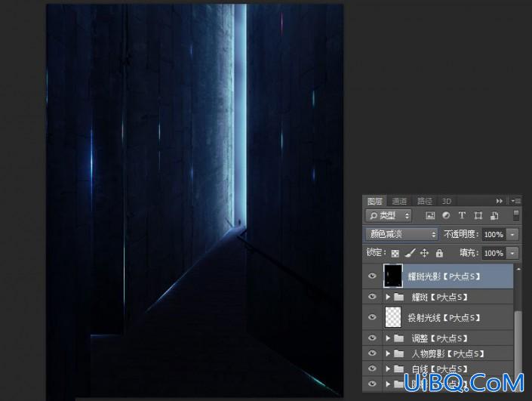Select group name 耀斑【P大点S】

[x=440, y=298]
